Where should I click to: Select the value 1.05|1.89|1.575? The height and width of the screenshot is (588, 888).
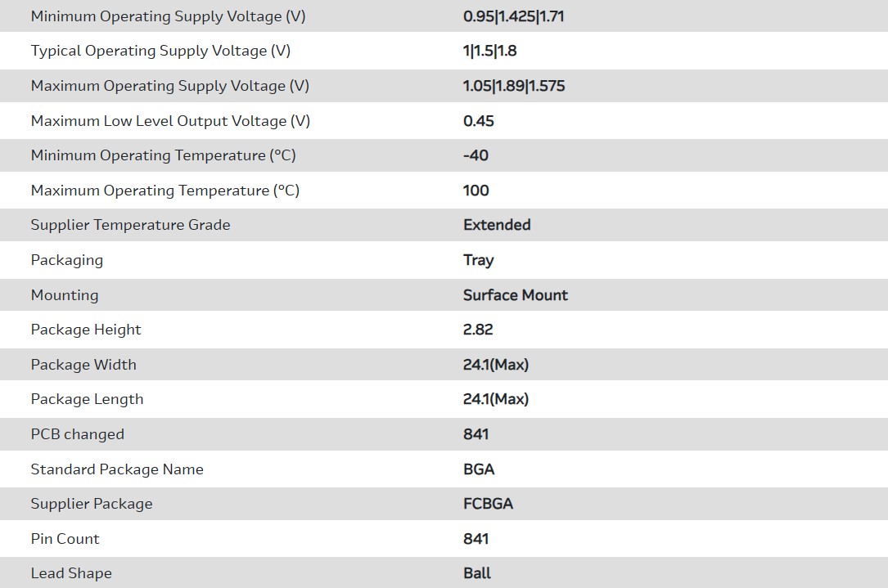pos(514,86)
